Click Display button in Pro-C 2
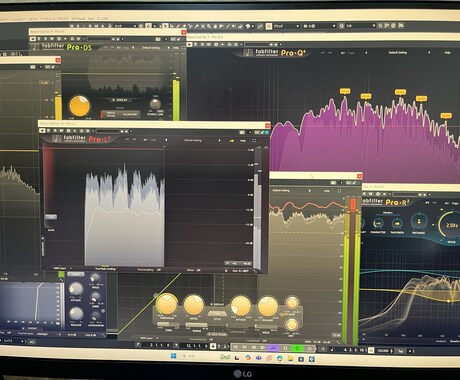460x380 pixels. coord(217,304)
